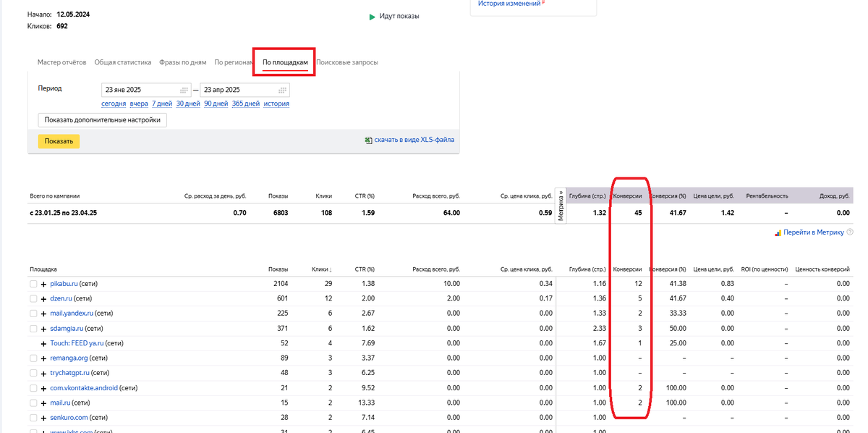Click the yellow Показать button
Viewport: 868px width, 433px height.
tap(59, 141)
